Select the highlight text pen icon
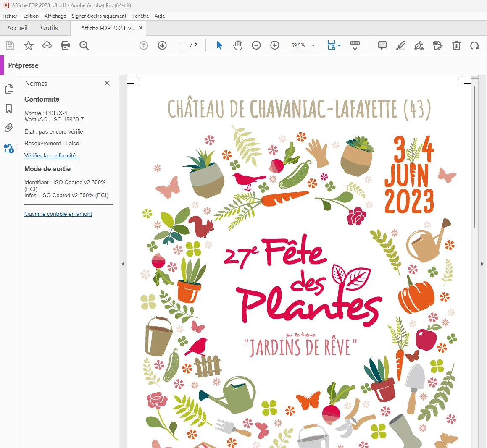 coord(401,45)
